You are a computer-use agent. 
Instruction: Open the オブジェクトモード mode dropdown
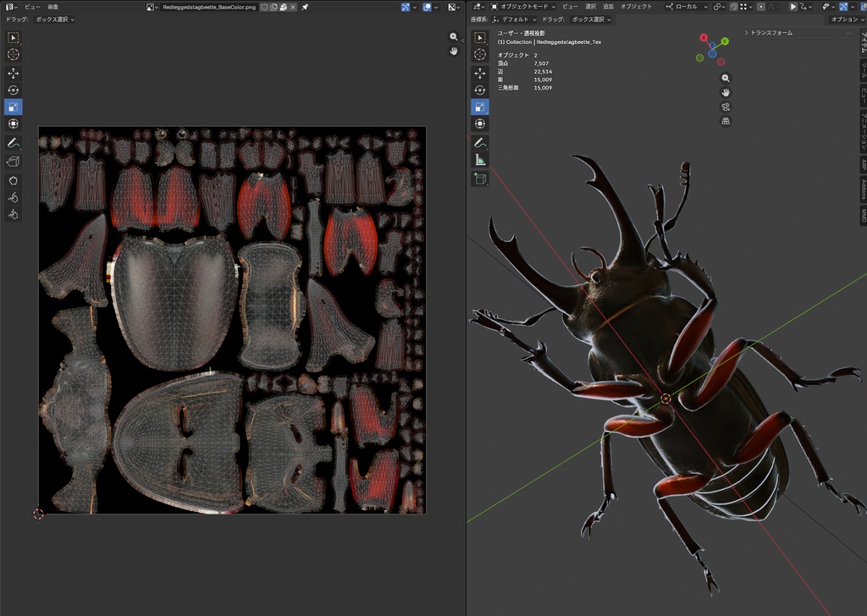point(522,7)
